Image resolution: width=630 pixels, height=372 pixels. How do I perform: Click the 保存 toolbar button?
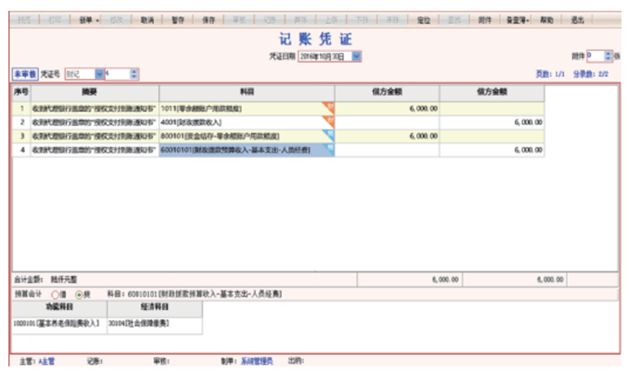pos(209,20)
